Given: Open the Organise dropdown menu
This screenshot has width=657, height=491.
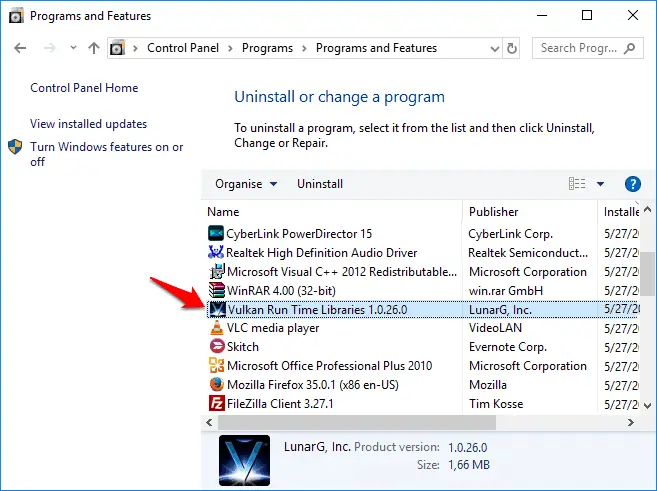Looking at the screenshot, I should (x=246, y=184).
